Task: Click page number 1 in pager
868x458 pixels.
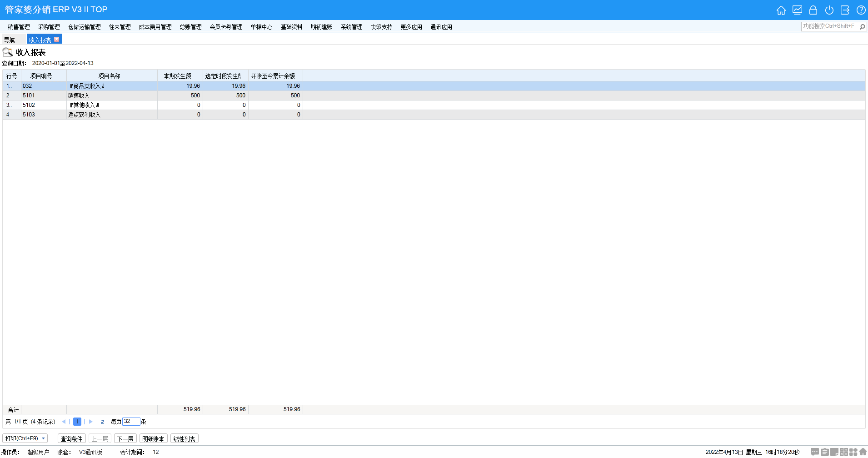Action: tap(77, 422)
